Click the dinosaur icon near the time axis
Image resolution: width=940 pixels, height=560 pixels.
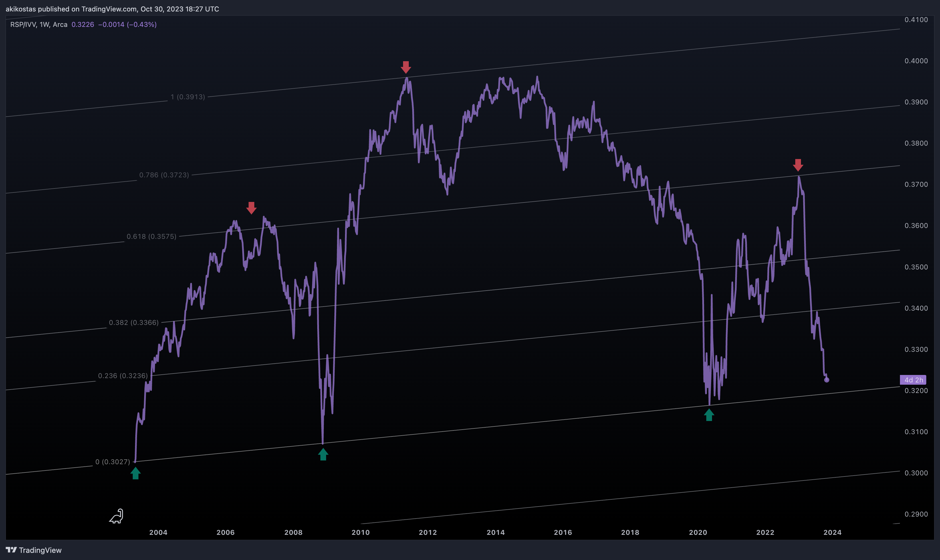click(117, 516)
